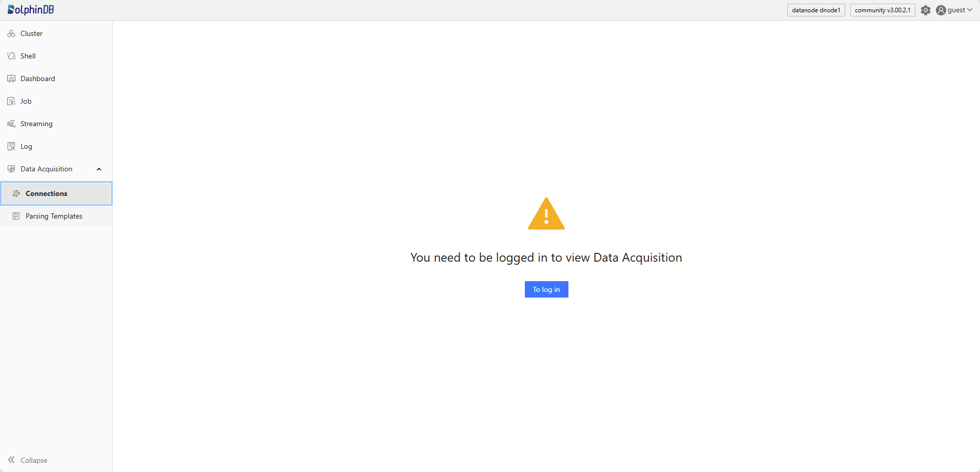The width and height of the screenshot is (980, 472).
Task: Click the datanode dnode1 tag
Action: 815,10
